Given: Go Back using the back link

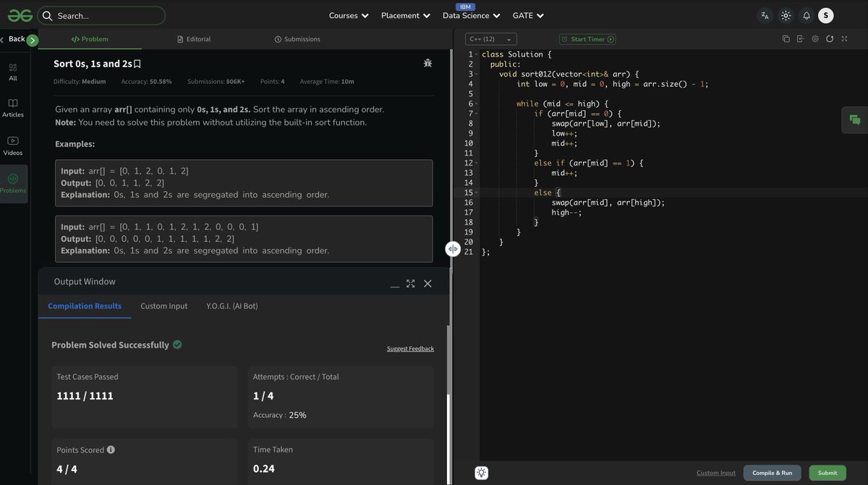Looking at the screenshot, I should [13, 39].
